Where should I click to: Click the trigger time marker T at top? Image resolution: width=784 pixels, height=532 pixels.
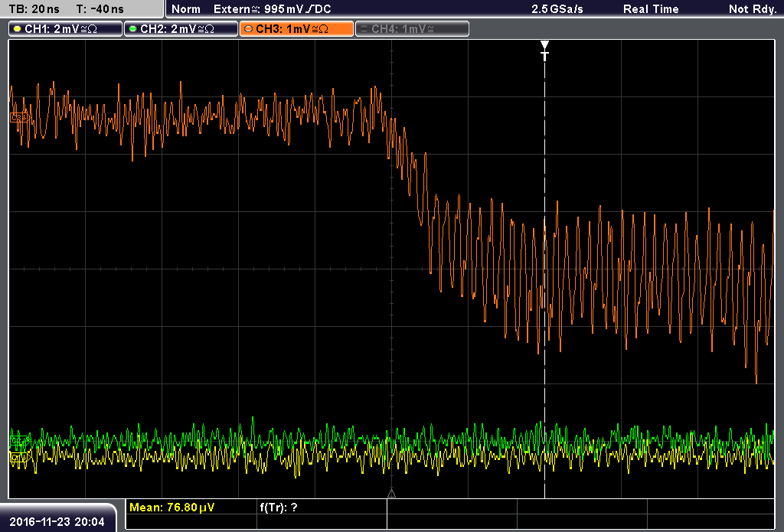[544, 51]
